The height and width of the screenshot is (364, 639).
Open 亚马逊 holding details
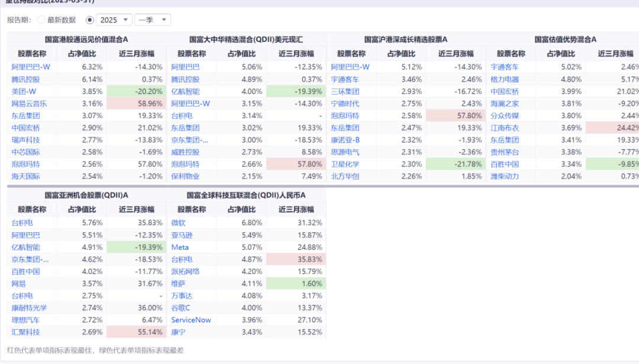point(180,234)
